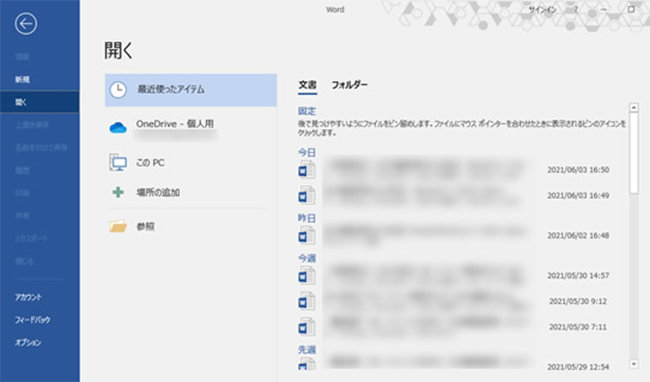
Task: Choose the 最近使ったアイテム location label
Action: click(171, 89)
